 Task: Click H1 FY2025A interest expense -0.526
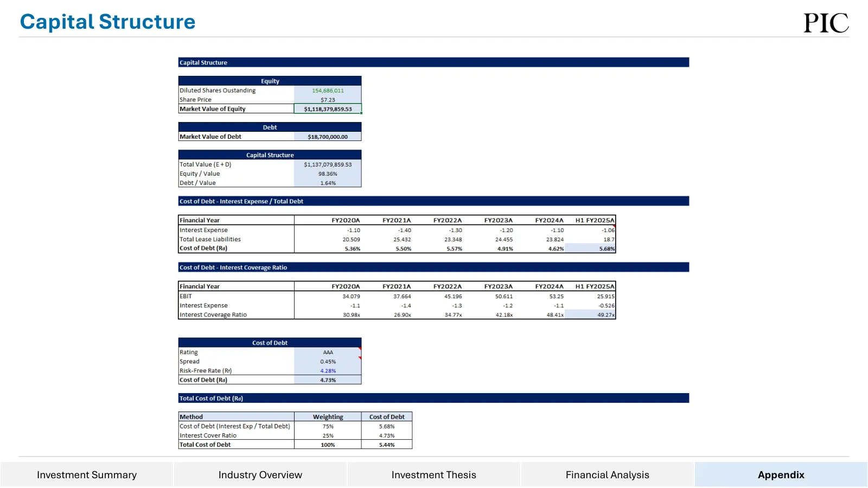[607, 305]
